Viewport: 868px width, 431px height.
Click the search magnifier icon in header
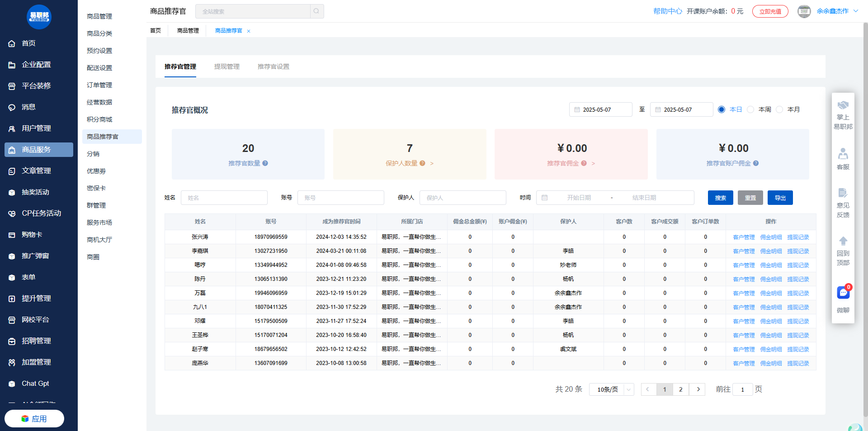[316, 11]
